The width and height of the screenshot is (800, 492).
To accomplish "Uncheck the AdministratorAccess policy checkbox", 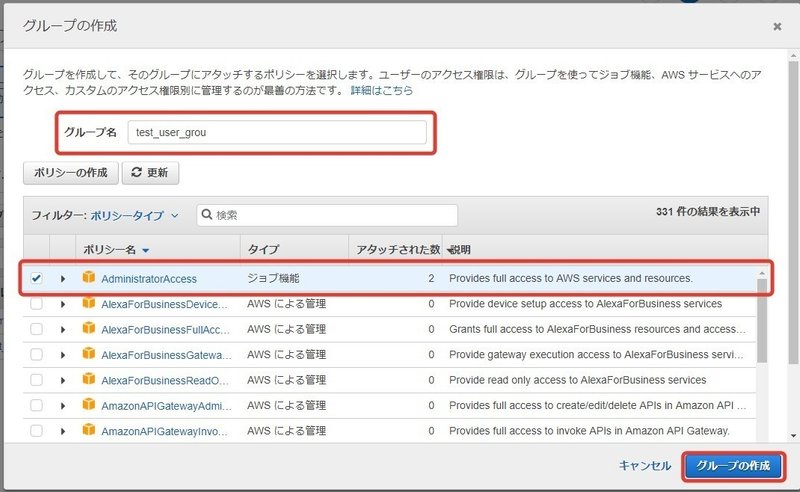I will pos(36,278).
